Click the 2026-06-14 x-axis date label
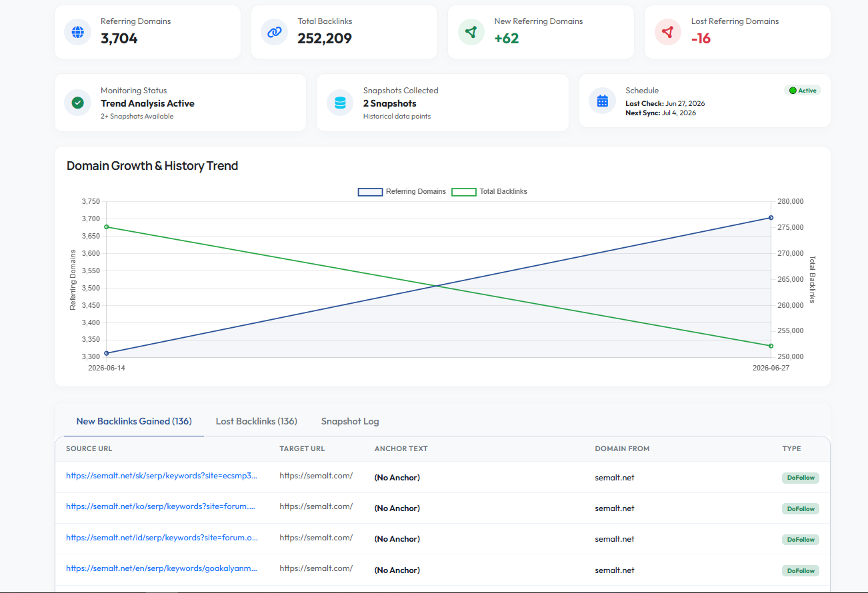This screenshot has height=593, width=868. tap(107, 368)
